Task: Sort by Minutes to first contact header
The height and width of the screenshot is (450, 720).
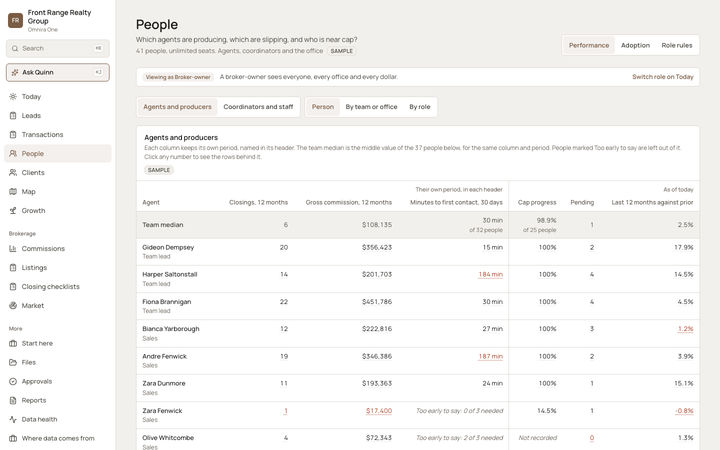Action: (x=456, y=202)
